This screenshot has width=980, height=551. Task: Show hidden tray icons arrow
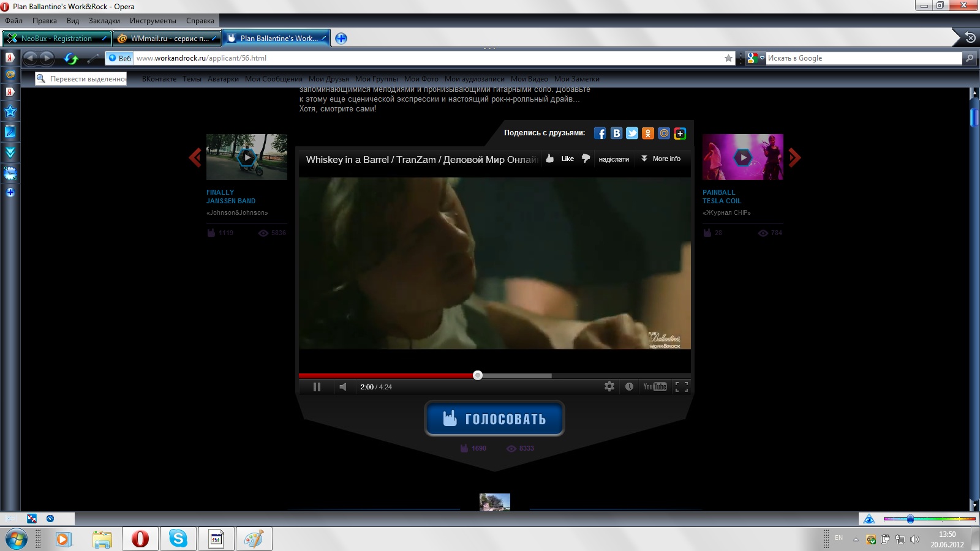coord(856,539)
